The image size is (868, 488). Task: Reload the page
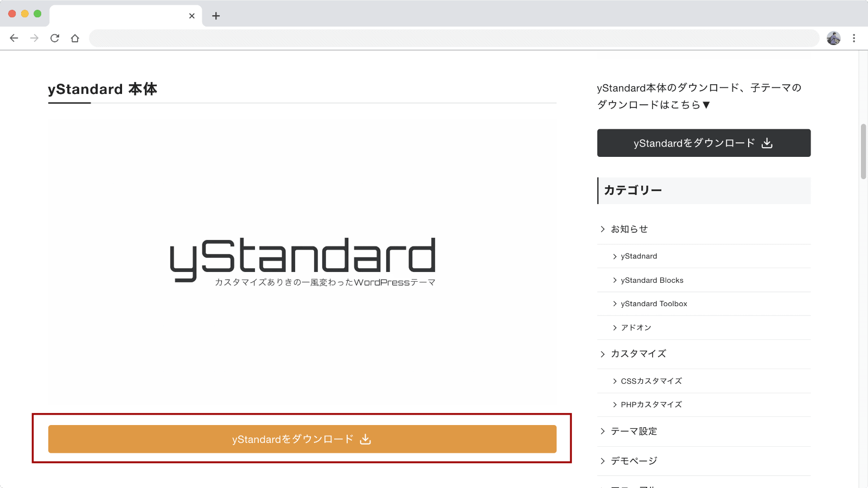(55, 38)
